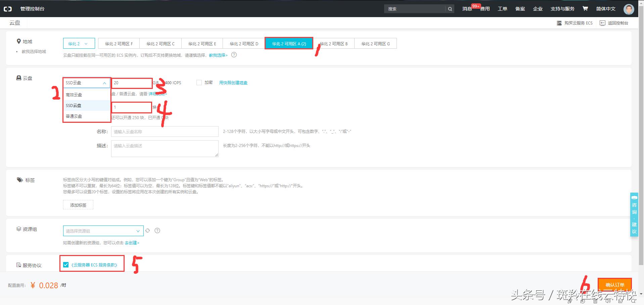The width and height of the screenshot is (644, 305).
Task: Click the 云盘 page title
Action: tap(15, 23)
